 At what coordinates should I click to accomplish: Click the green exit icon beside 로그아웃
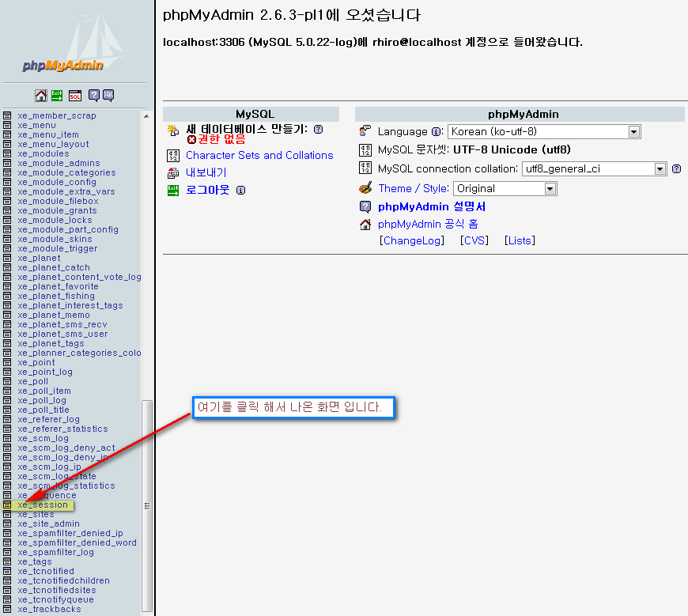coord(173,191)
